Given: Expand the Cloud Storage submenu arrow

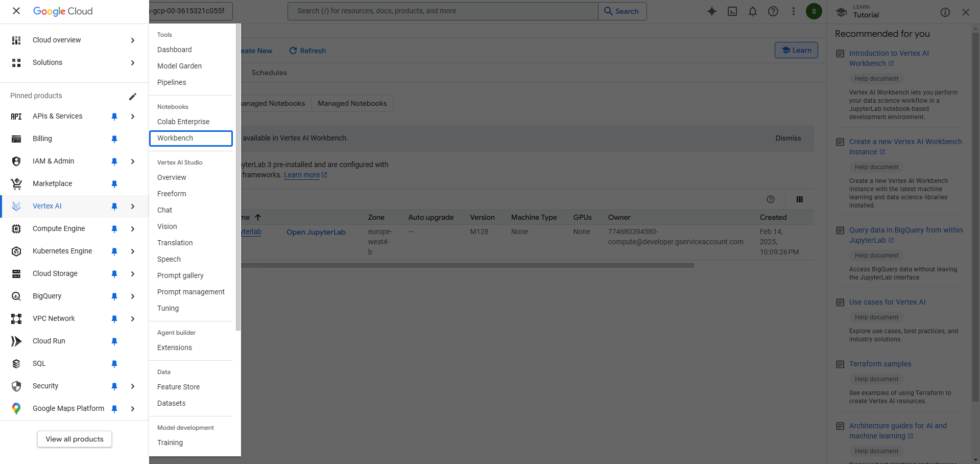Looking at the screenshot, I should (133, 274).
